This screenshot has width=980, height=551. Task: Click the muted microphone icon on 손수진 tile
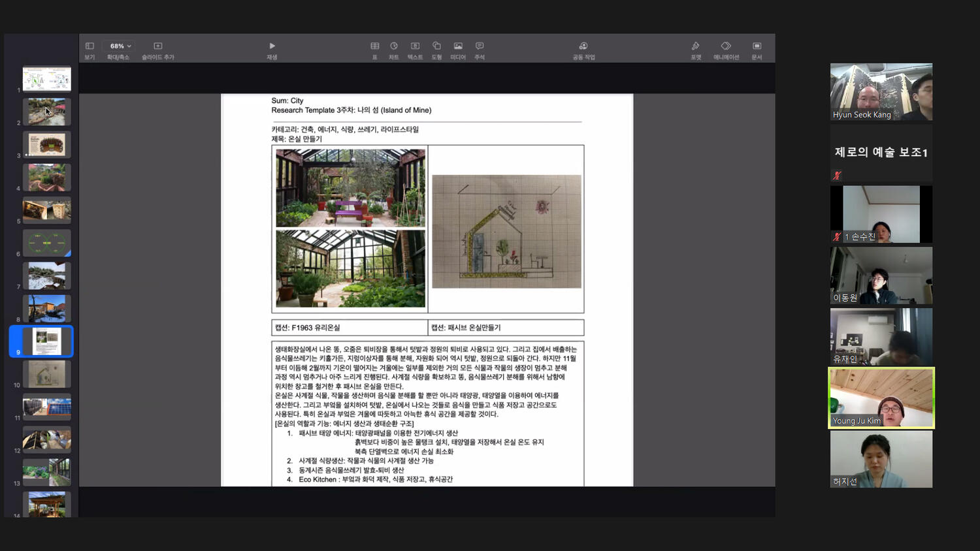pos(837,236)
